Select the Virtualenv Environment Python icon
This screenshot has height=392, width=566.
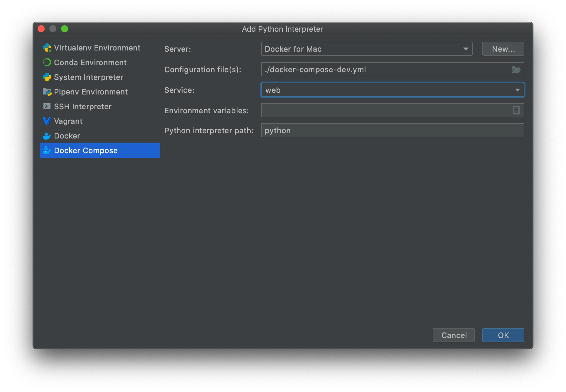tap(47, 48)
